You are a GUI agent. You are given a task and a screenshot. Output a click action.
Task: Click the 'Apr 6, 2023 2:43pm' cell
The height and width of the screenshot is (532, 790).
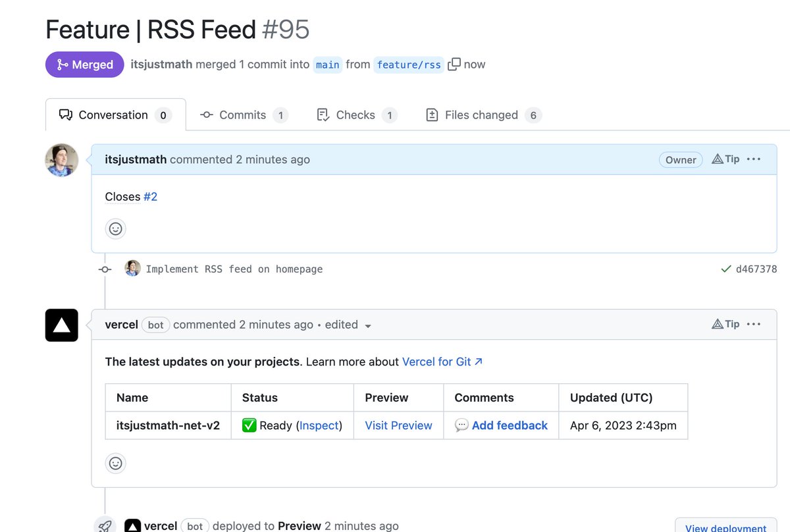(x=623, y=425)
